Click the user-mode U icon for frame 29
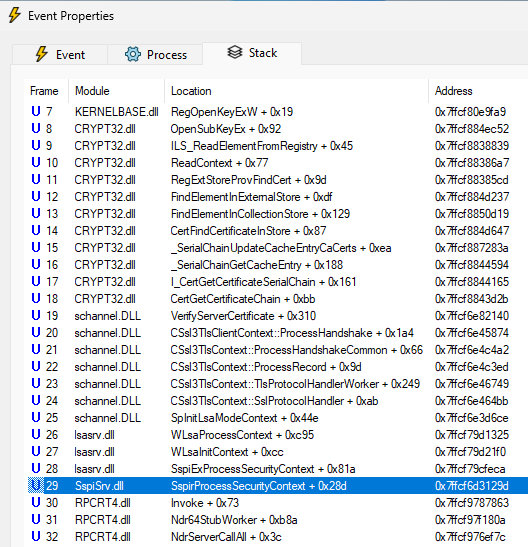This screenshot has height=547, width=528. point(36,486)
